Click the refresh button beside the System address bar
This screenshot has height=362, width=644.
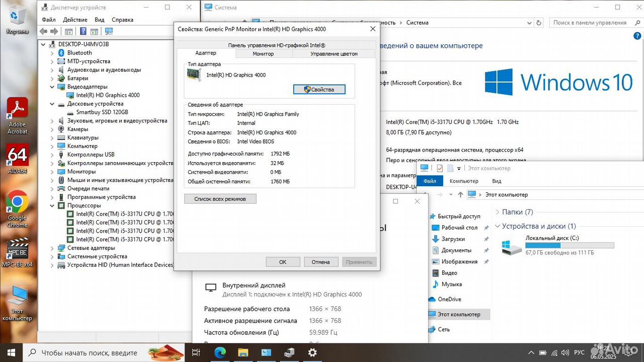click(x=539, y=23)
